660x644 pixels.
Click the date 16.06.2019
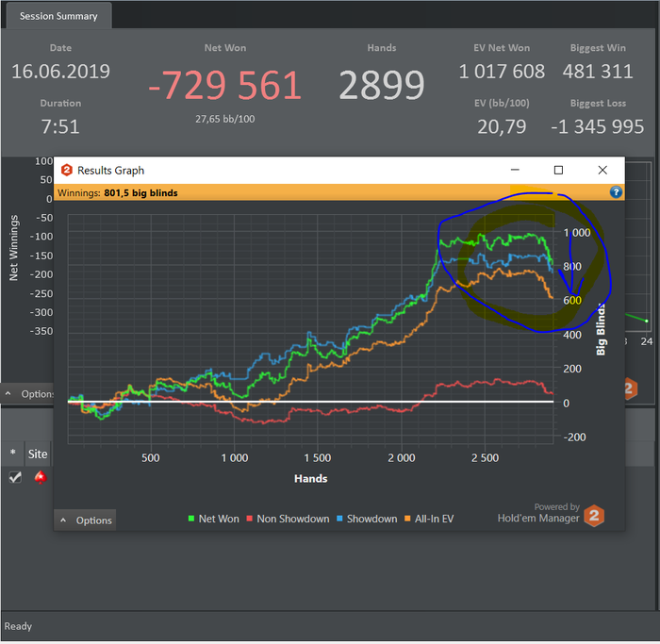[60, 71]
